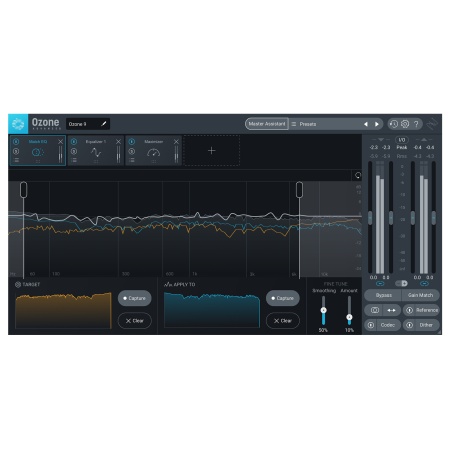Open the Equalizer 1 module preset list icon

coord(74,160)
